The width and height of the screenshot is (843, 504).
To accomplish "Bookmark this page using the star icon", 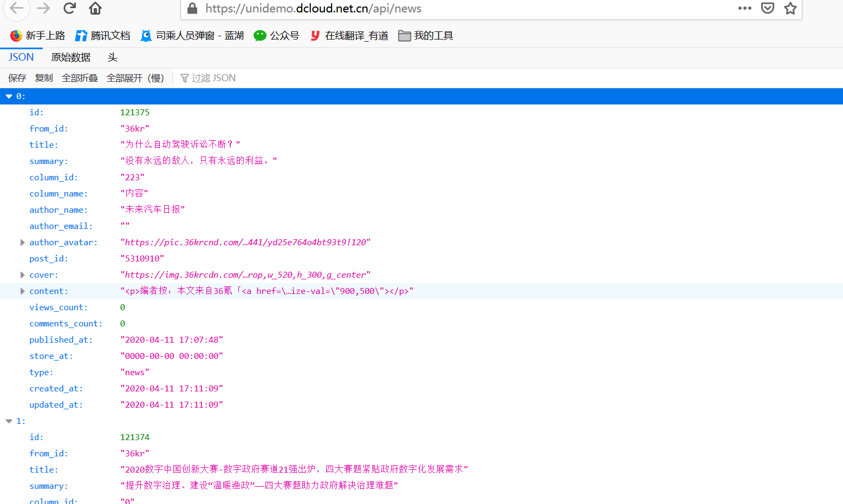I will tap(790, 8).
